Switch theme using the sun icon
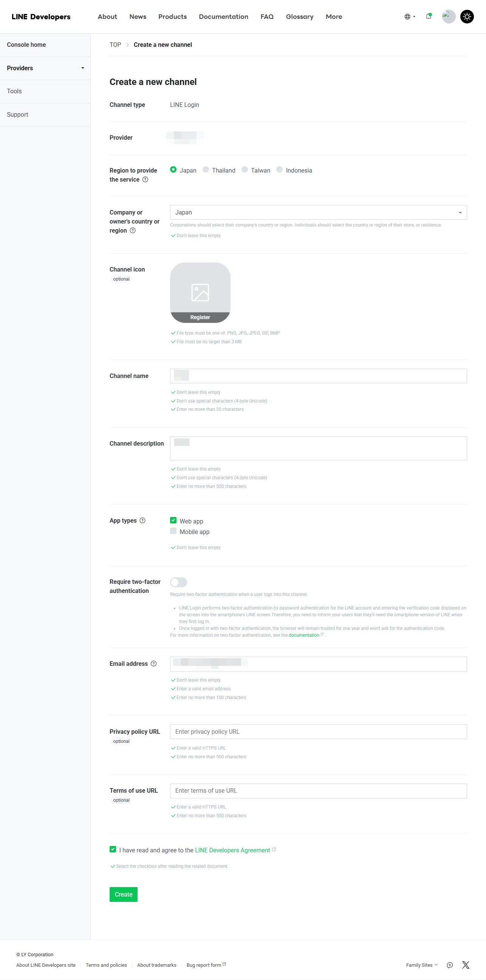The width and height of the screenshot is (486, 980). coord(467,16)
